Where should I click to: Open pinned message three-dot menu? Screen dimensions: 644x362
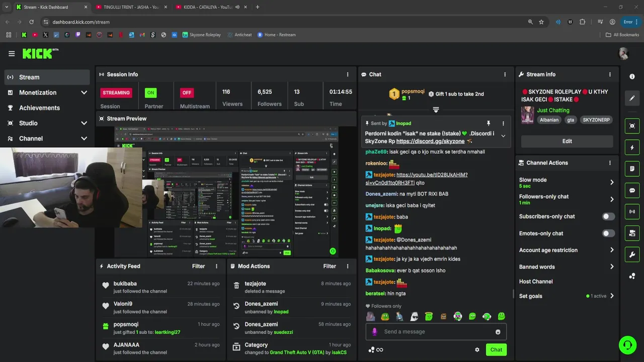(503, 123)
